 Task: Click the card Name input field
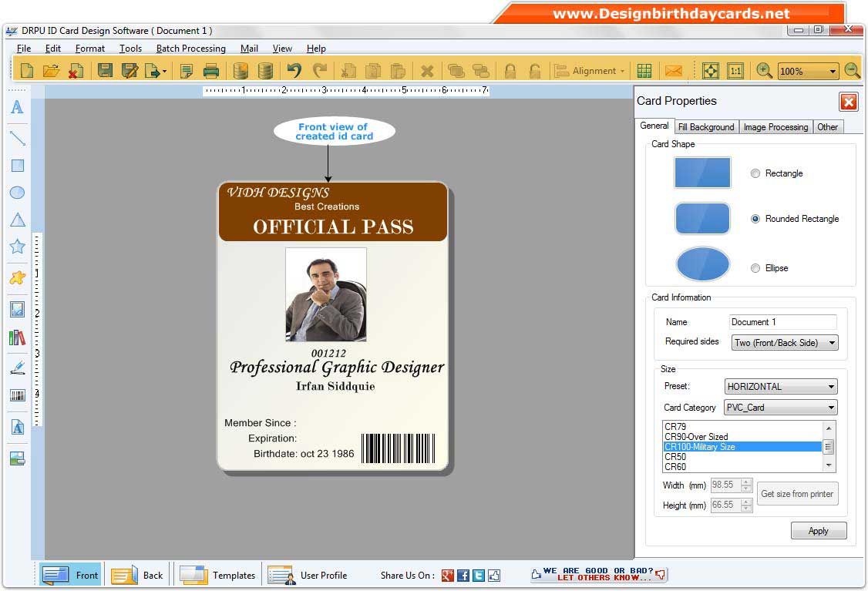pyautogui.click(x=782, y=322)
